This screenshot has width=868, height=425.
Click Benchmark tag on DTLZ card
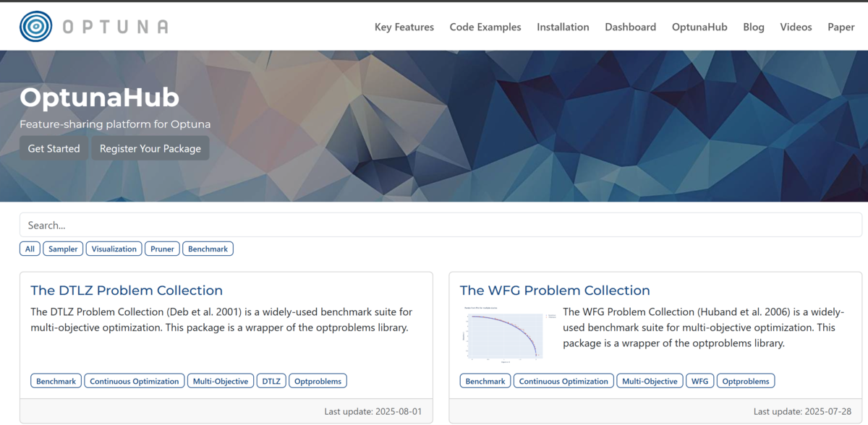pyautogui.click(x=56, y=381)
